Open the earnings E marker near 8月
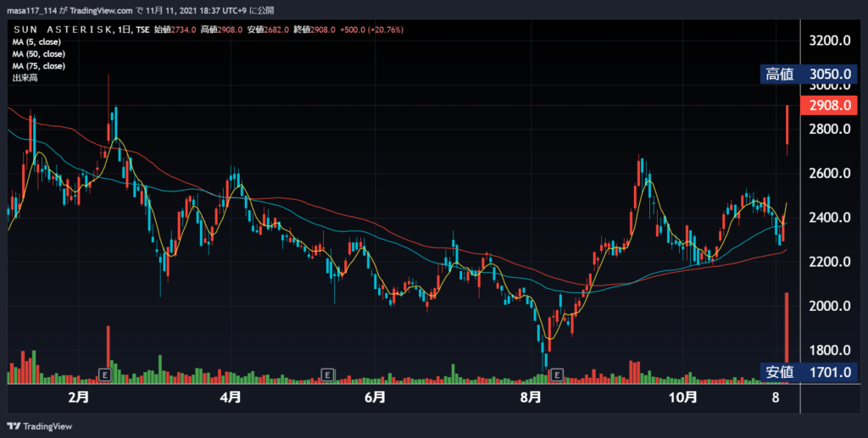Image resolution: width=868 pixels, height=438 pixels. pyautogui.click(x=557, y=375)
